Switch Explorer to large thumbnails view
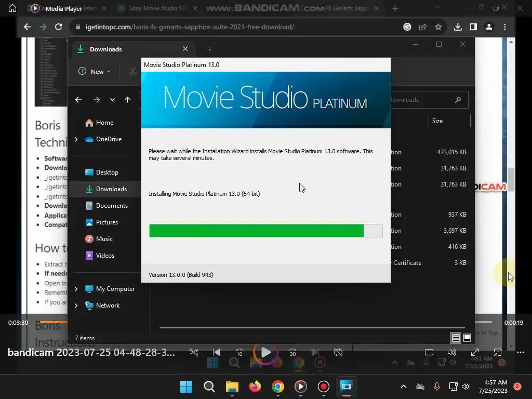Screen dimensions: 532x399 tap(467, 338)
